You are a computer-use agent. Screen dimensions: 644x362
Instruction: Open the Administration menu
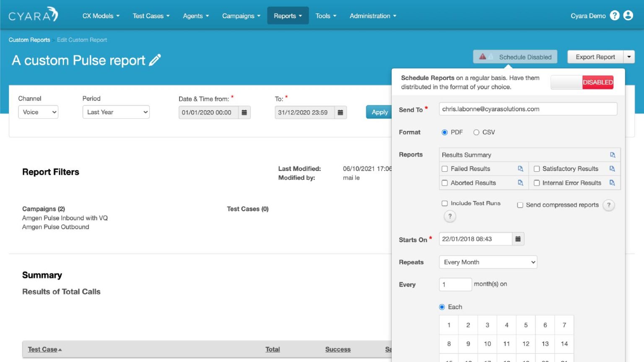point(372,16)
